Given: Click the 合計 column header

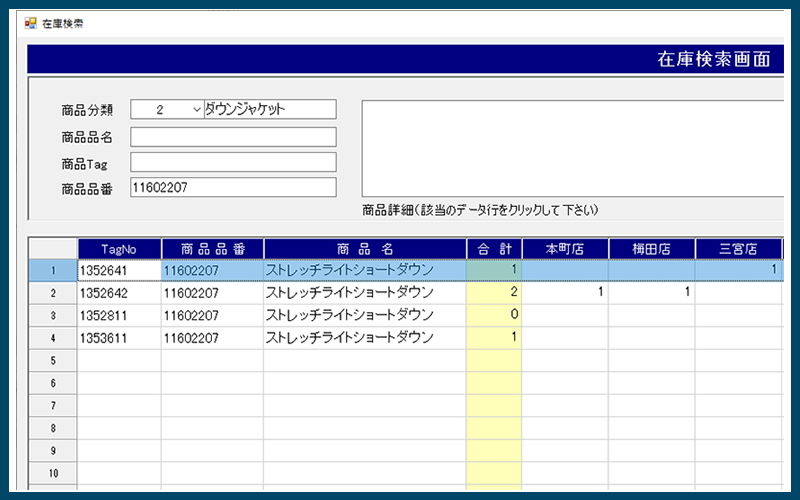Looking at the screenshot, I should click(494, 248).
